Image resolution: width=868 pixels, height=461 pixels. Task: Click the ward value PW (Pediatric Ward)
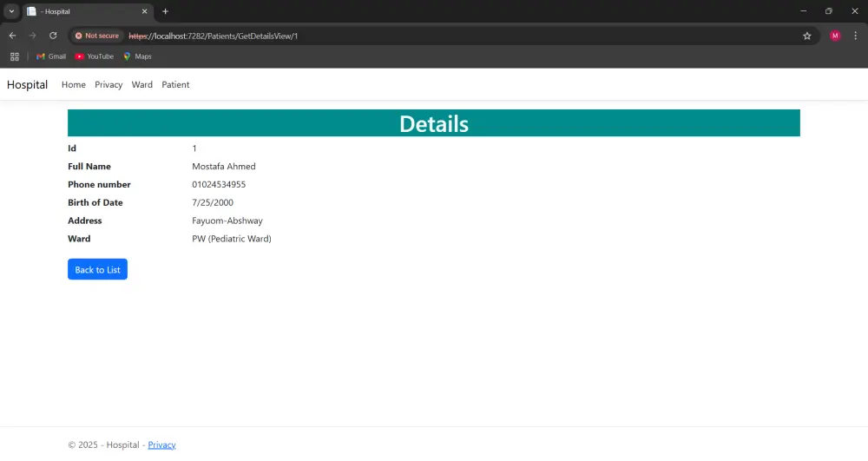[232, 239]
